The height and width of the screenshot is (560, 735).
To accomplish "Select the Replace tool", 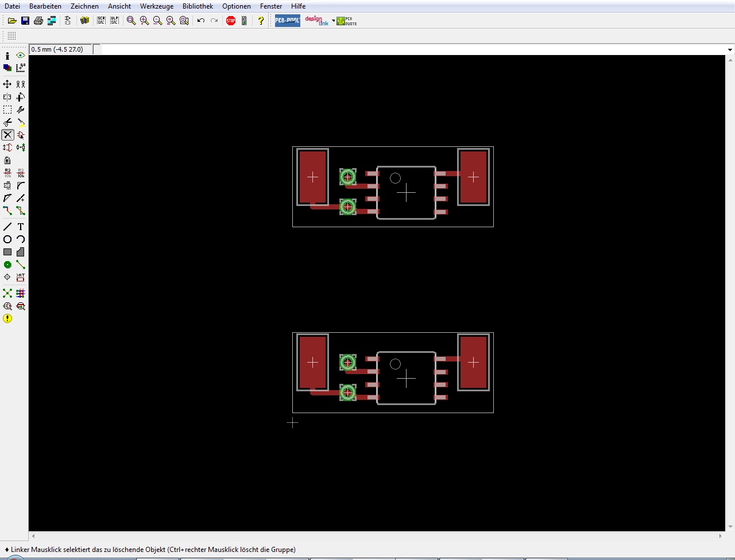I will tap(21, 147).
